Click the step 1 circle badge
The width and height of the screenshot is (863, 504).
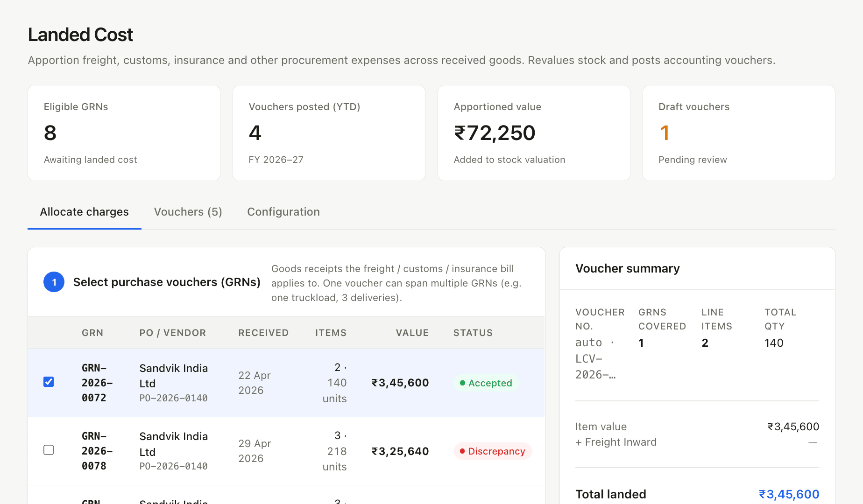[54, 282]
